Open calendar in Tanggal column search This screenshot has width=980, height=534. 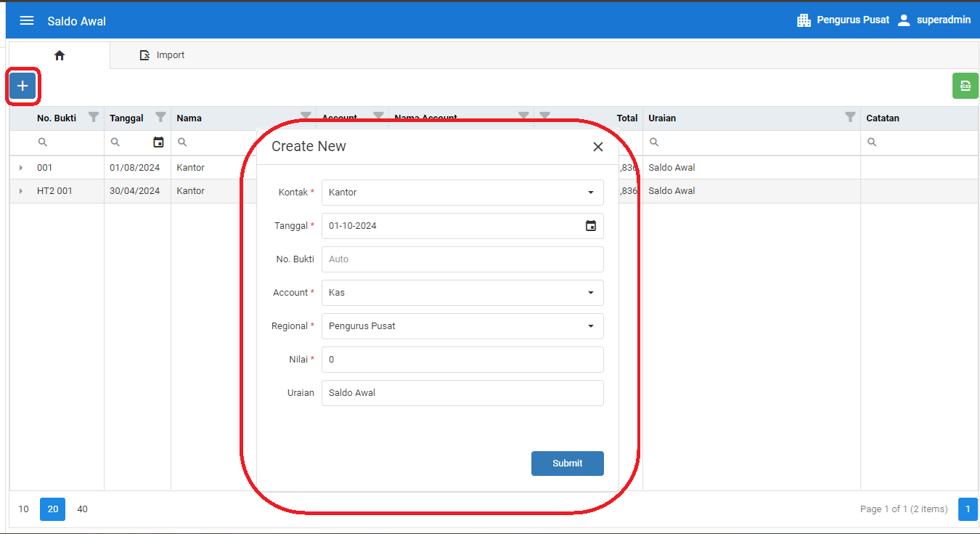[158, 142]
